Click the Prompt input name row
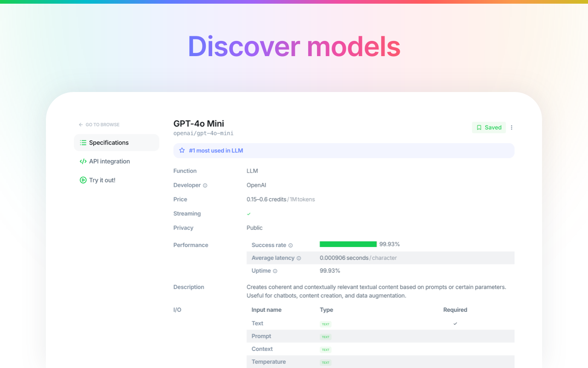The height and width of the screenshot is (368, 588). click(380, 336)
